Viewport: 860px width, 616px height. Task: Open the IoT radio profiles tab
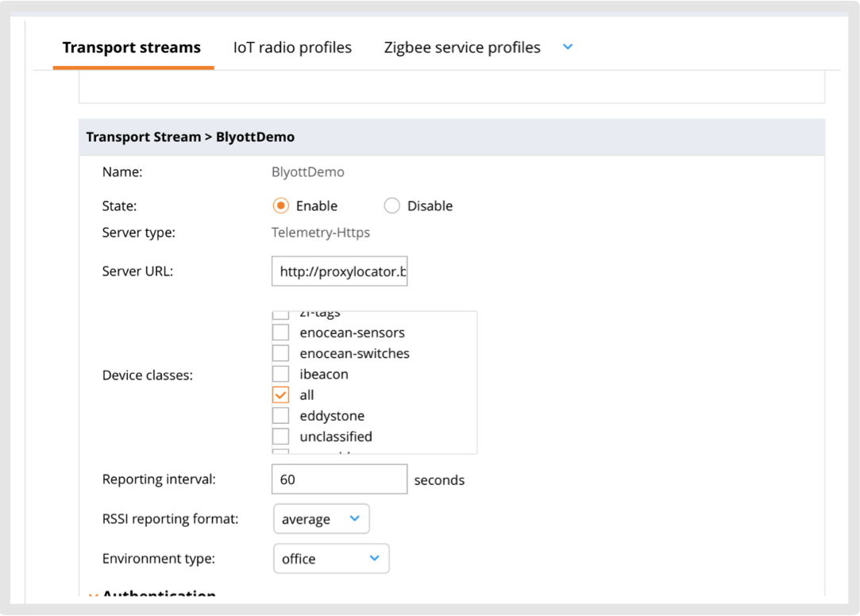click(292, 48)
